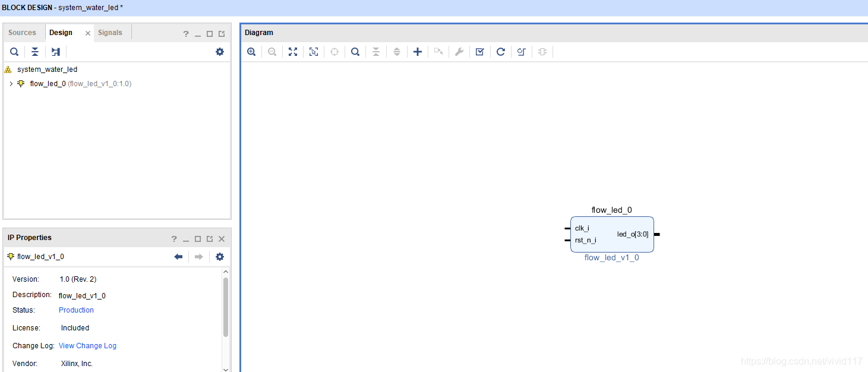868x372 pixels.
Task: Click the last Diagram toolbar icon
Action: 542,52
